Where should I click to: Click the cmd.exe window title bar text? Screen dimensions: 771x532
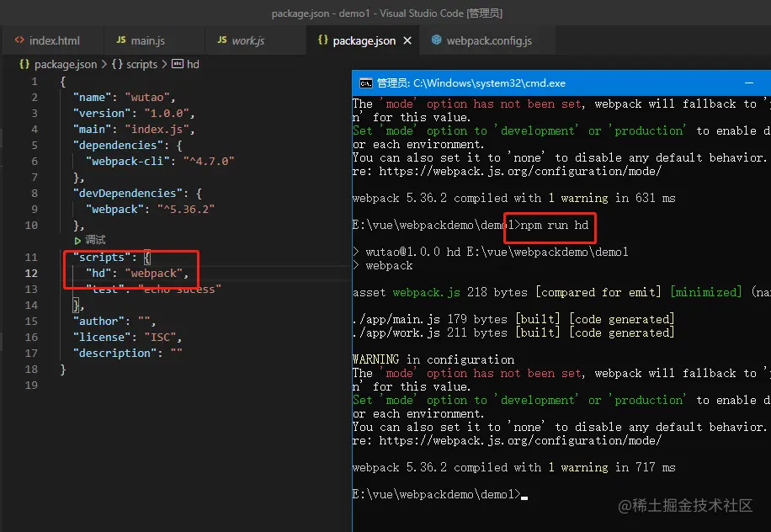471,83
